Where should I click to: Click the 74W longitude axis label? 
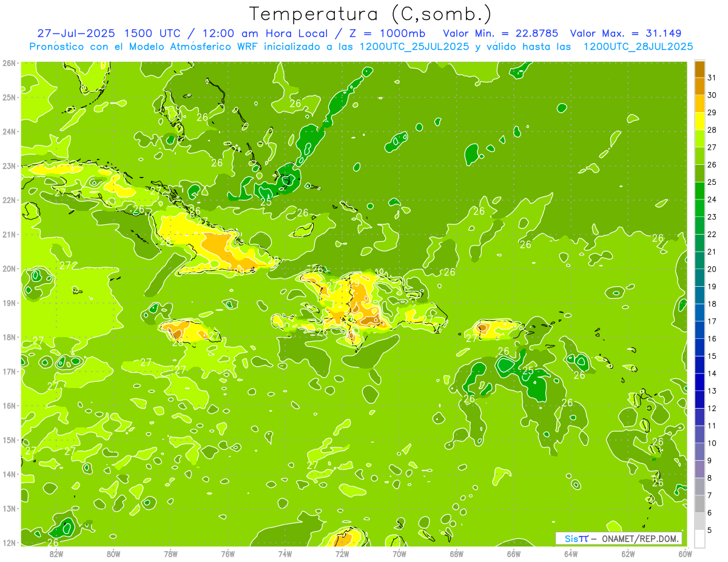pos(285,554)
